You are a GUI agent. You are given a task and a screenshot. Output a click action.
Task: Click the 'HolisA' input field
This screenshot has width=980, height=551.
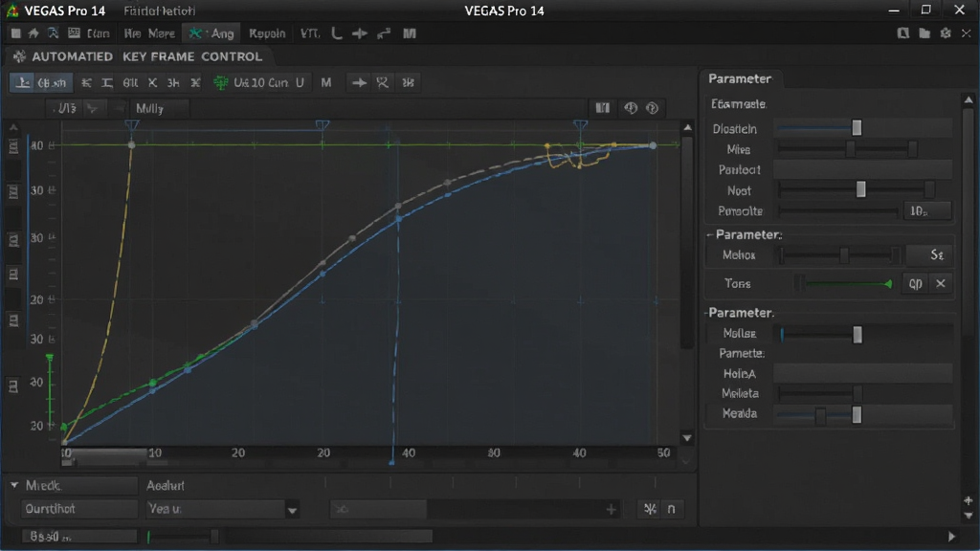(862, 374)
